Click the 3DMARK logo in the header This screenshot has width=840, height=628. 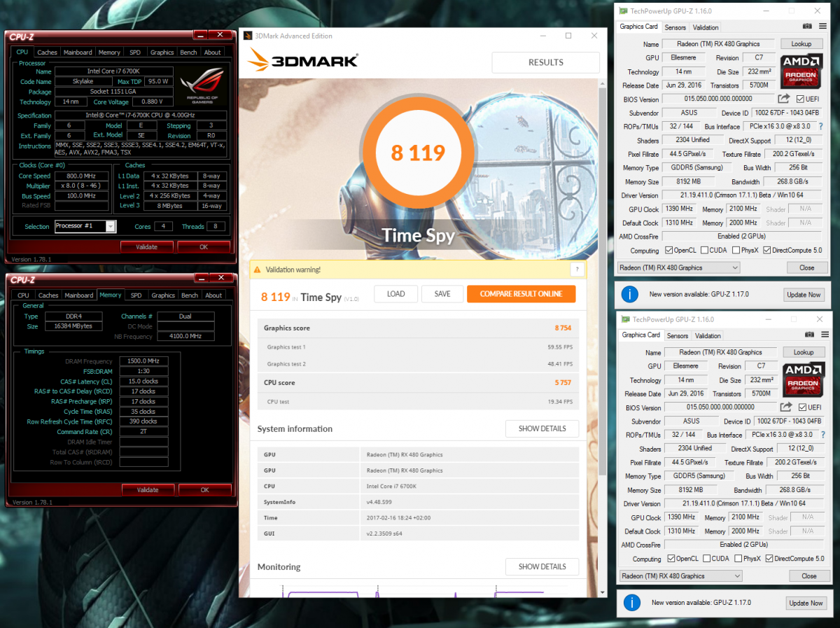pyautogui.click(x=303, y=61)
